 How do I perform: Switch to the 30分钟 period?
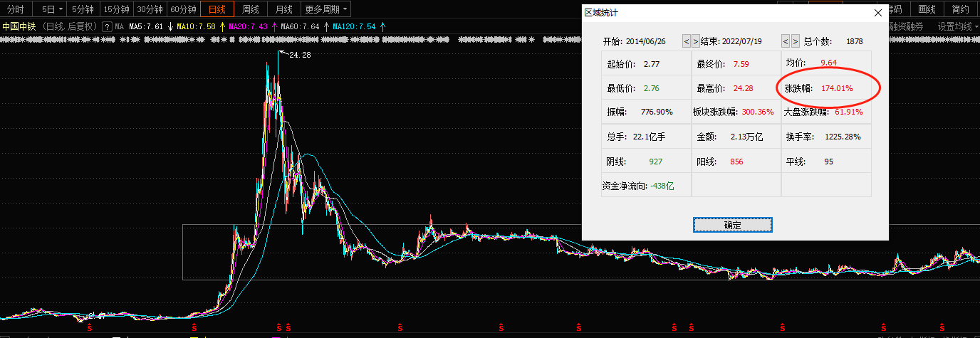[150, 9]
